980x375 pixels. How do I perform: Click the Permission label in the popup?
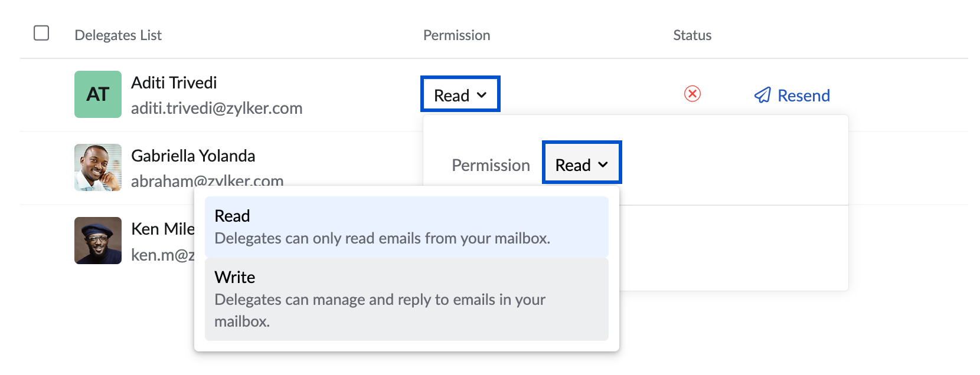pyautogui.click(x=491, y=165)
